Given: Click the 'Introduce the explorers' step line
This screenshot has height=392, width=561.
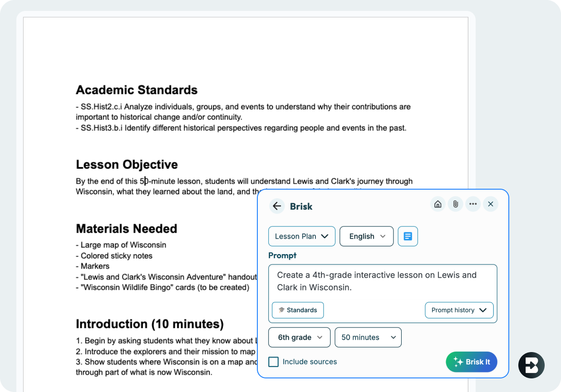Looking at the screenshot, I should tap(166, 352).
